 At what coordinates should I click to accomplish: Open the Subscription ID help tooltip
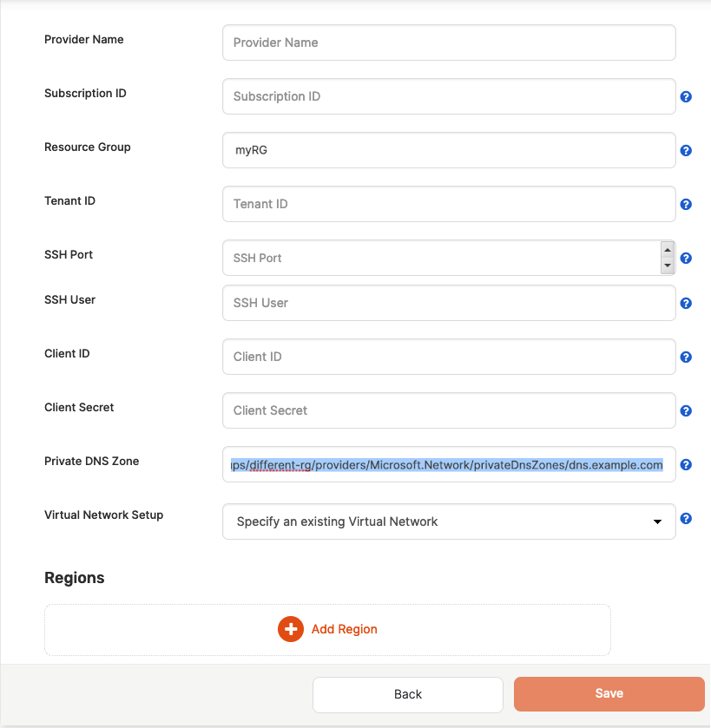tap(686, 96)
